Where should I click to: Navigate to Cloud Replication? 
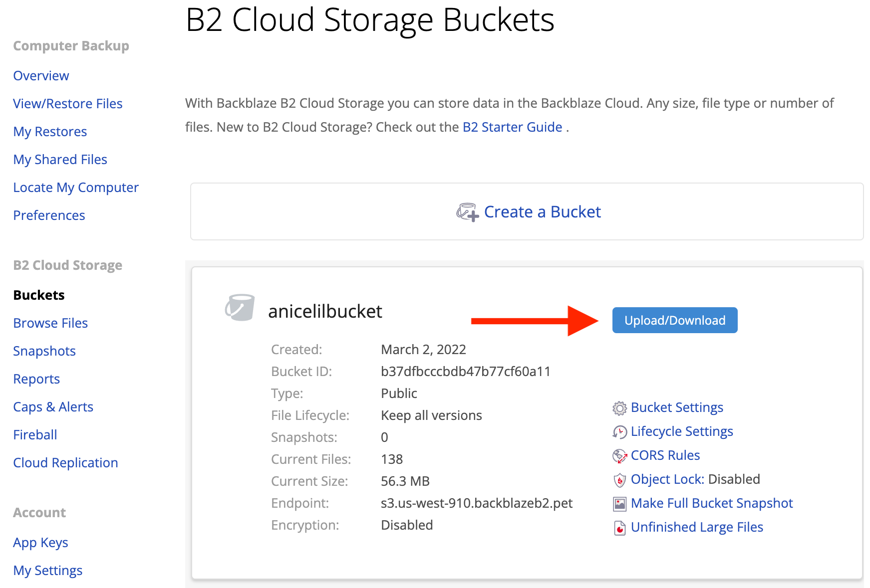click(65, 463)
